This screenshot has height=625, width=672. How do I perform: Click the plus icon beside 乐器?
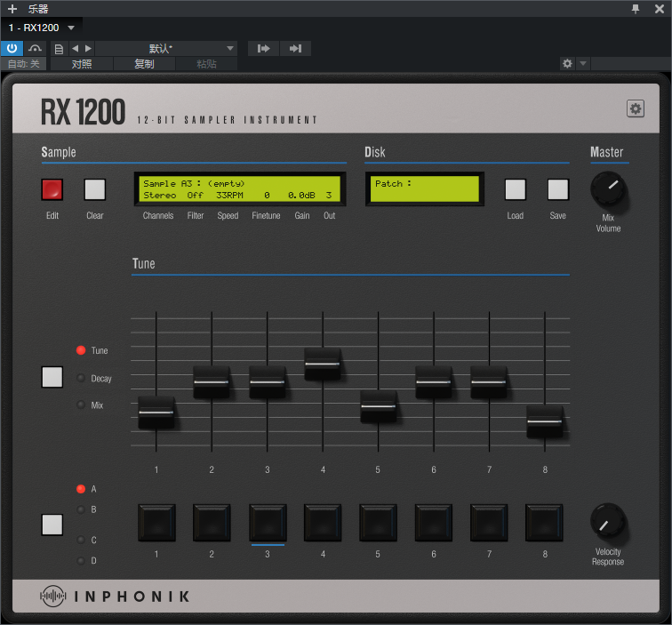point(12,9)
